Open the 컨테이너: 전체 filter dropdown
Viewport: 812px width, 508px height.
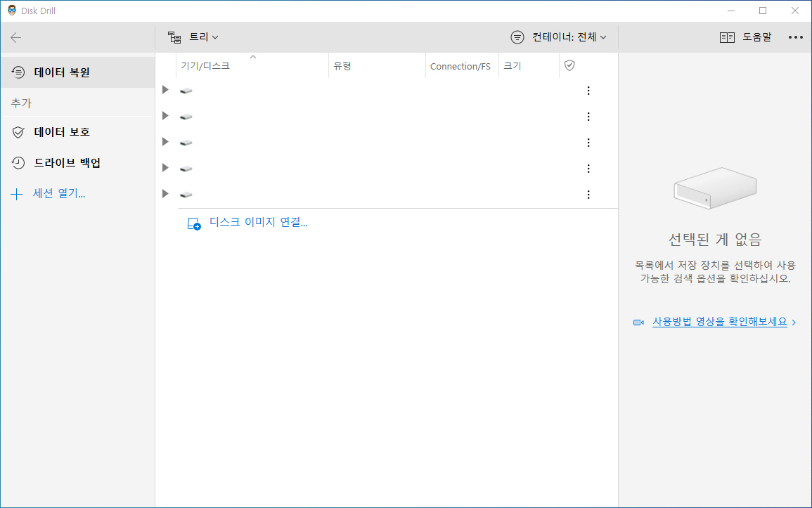pos(558,37)
